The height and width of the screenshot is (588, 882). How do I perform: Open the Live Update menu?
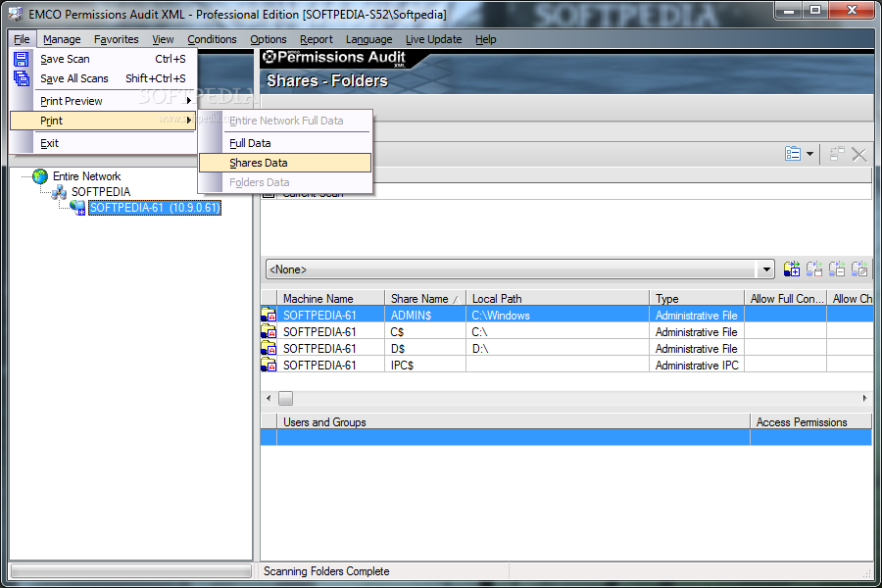[434, 39]
